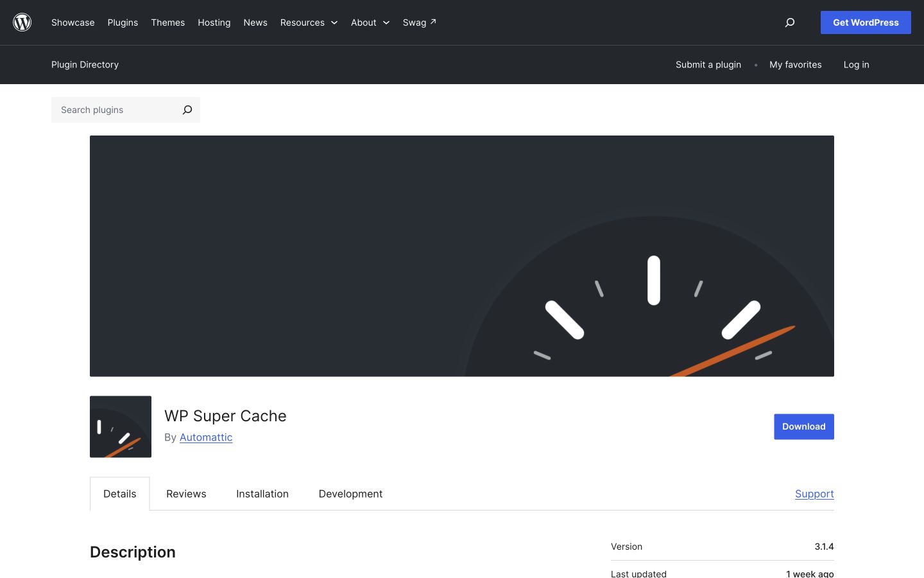Click the WP Super Cache title text
This screenshot has width=924, height=578.
[x=225, y=416]
